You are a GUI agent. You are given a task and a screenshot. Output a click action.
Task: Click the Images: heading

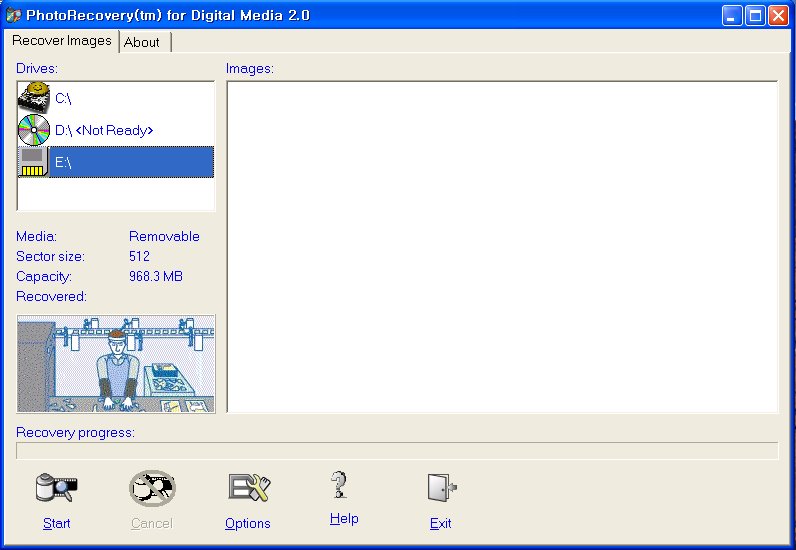coord(250,68)
